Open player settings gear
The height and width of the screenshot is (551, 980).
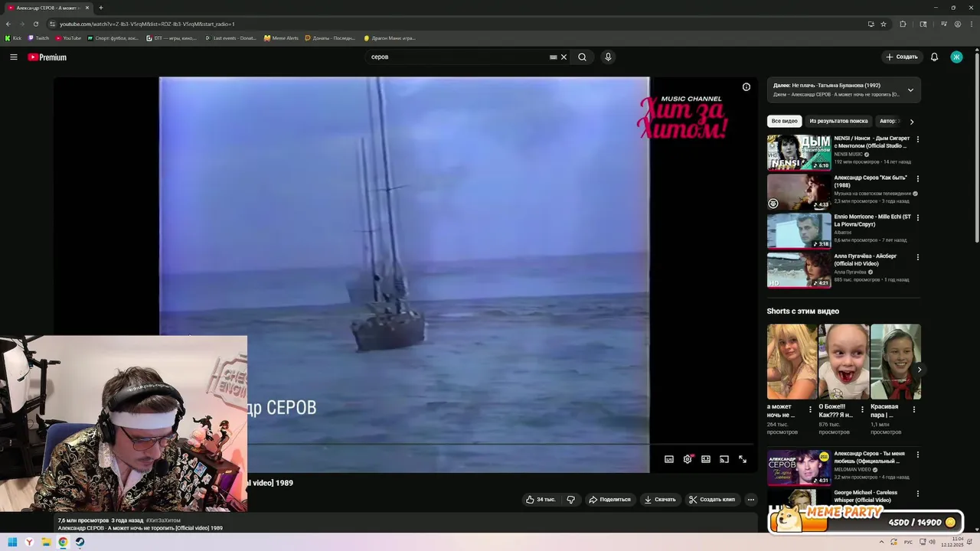pos(688,459)
